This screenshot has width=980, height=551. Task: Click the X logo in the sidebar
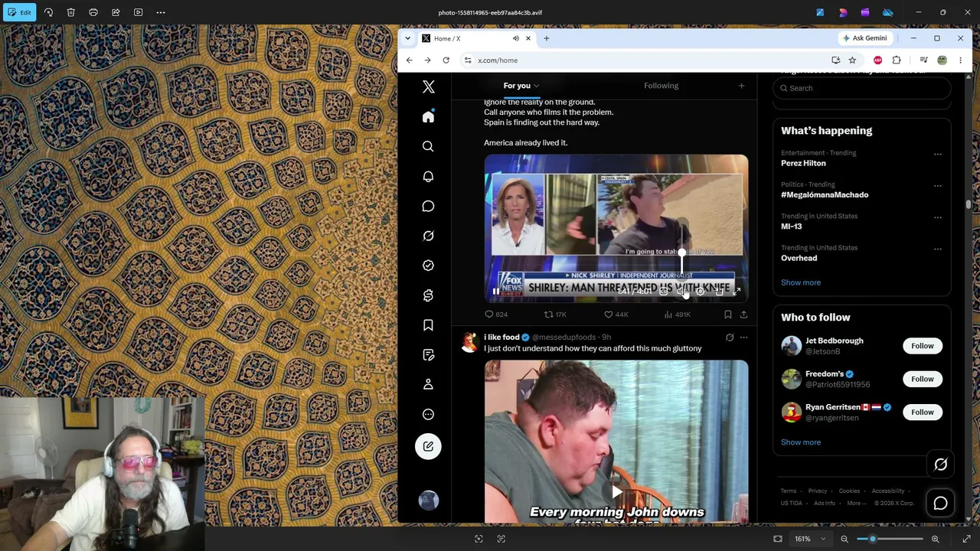tap(428, 87)
